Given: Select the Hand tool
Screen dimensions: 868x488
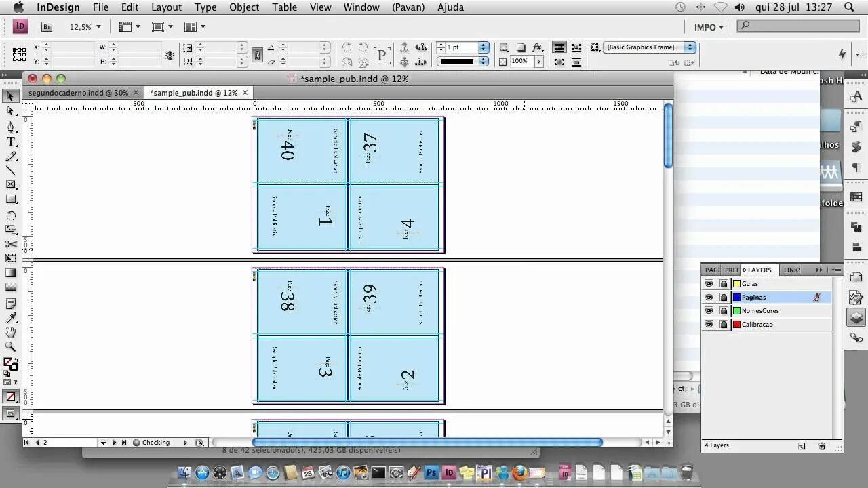Looking at the screenshot, I should [x=11, y=332].
